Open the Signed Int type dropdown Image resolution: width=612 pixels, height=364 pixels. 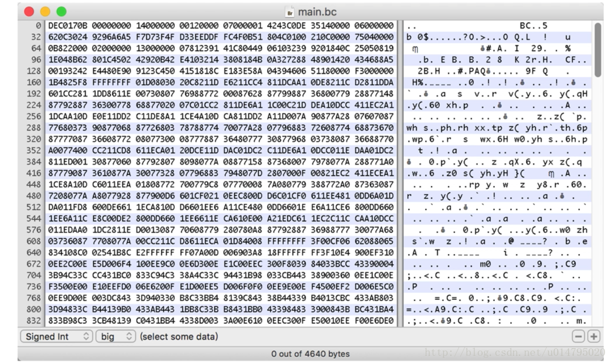[x=57, y=337]
